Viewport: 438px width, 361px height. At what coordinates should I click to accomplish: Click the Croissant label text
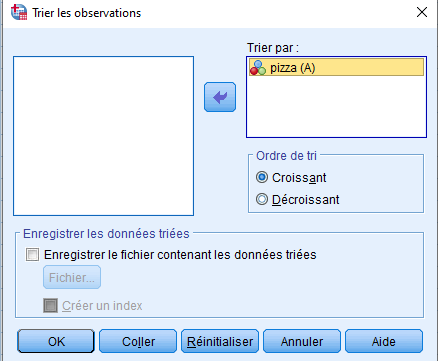coord(299,178)
